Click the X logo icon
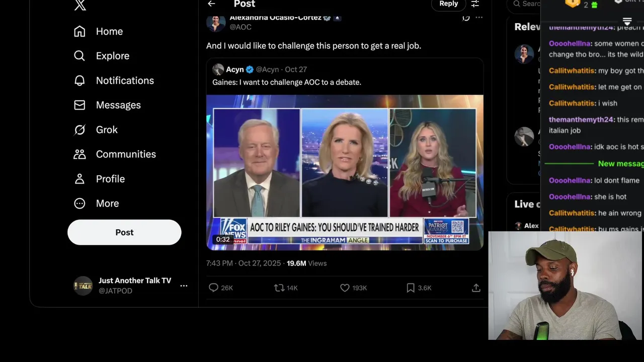This screenshot has width=644, height=362. (79, 5)
